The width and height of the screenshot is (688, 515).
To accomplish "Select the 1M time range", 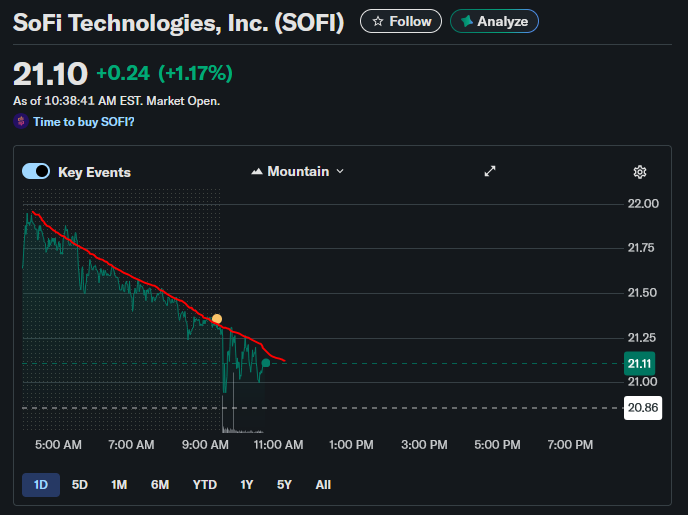I will point(119,485).
